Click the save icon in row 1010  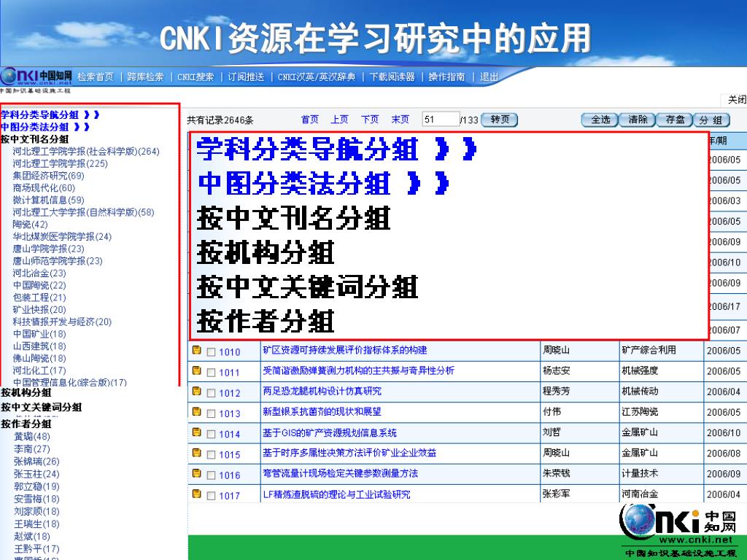[x=196, y=351]
